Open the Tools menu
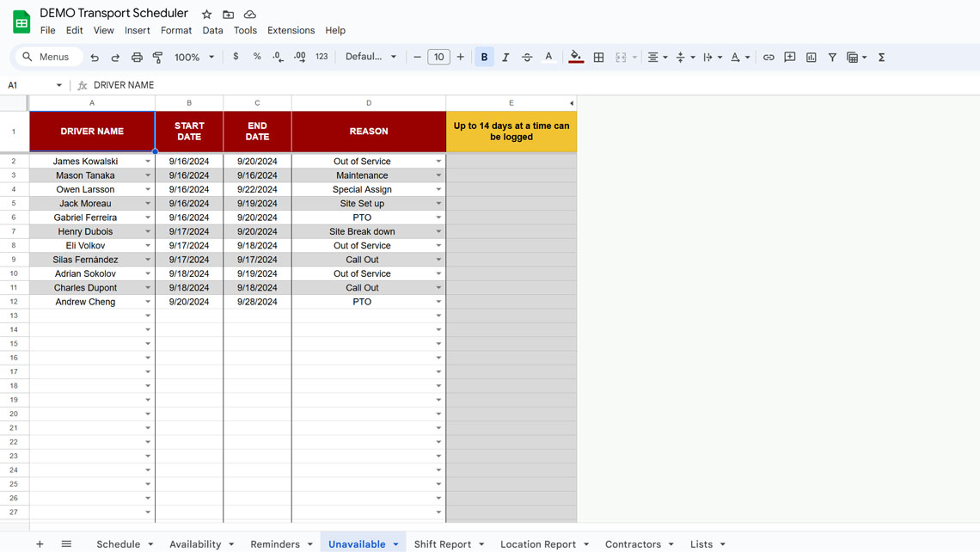 (x=245, y=30)
